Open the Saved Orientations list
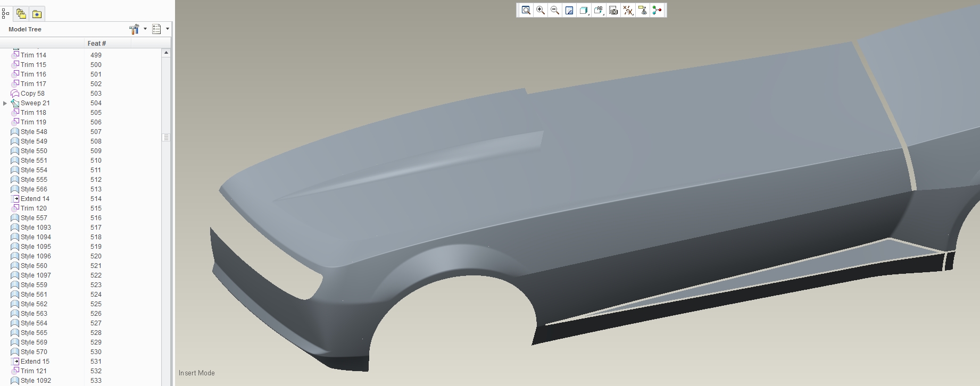The image size is (980, 386). tap(599, 10)
